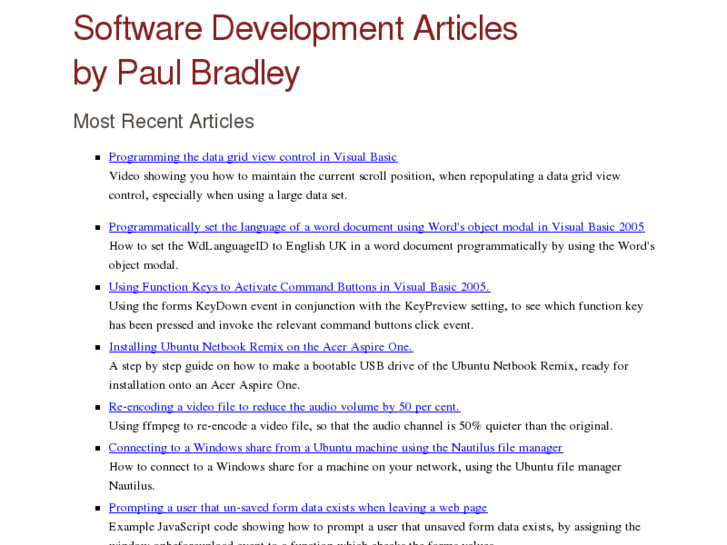Screen dimensions: 727x545
Task: Open Using Function Keys to Activate Command Buttons link
Action: [300, 287]
